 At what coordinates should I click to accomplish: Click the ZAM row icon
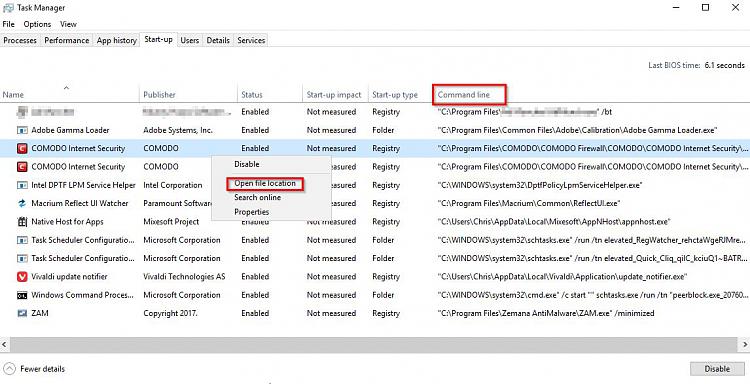(x=22, y=313)
